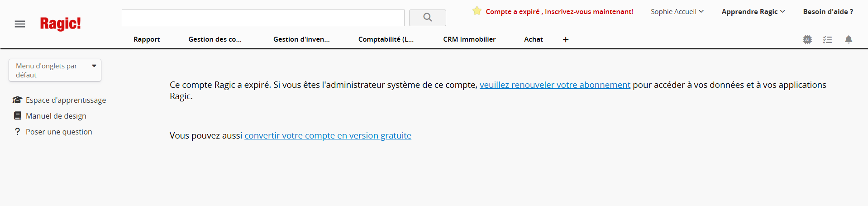868x206 pixels.
Task: Follow the convertir votre compte en version gratuite link
Action: point(328,135)
